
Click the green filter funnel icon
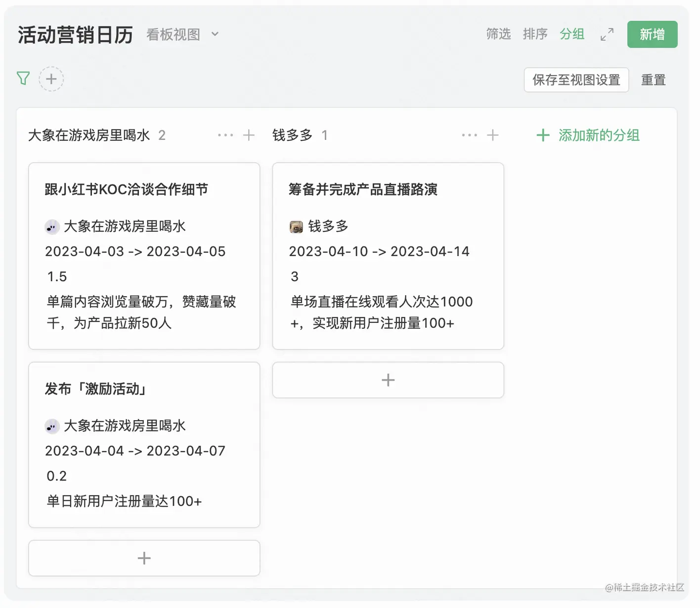point(23,78)
